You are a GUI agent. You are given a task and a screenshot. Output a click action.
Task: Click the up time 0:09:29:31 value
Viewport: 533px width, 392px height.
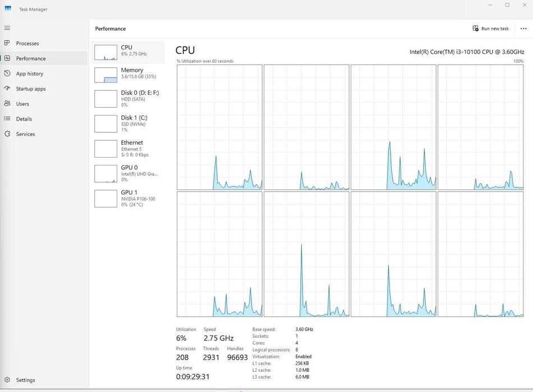coord(193,377)
